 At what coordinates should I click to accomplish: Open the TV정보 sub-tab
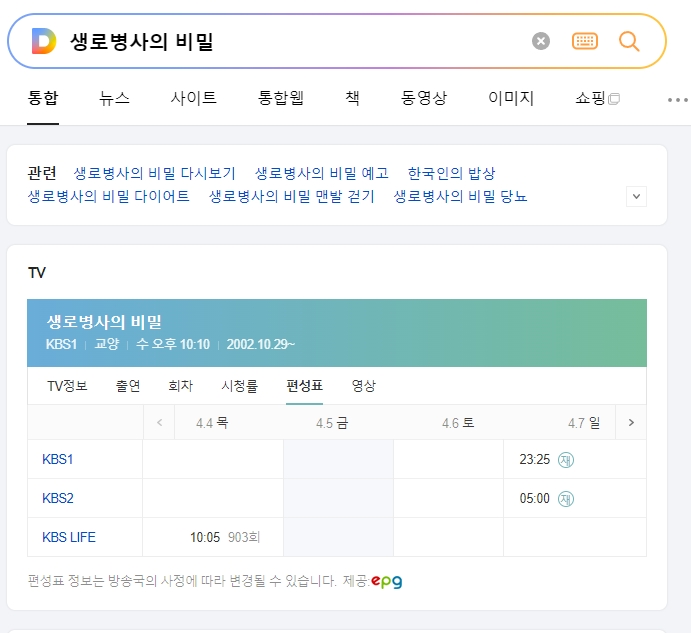point(67,386)
